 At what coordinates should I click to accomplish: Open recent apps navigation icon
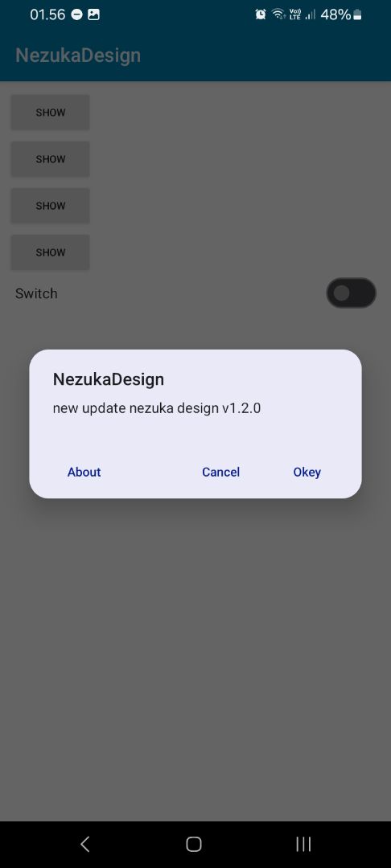click(x=303, y=844)
